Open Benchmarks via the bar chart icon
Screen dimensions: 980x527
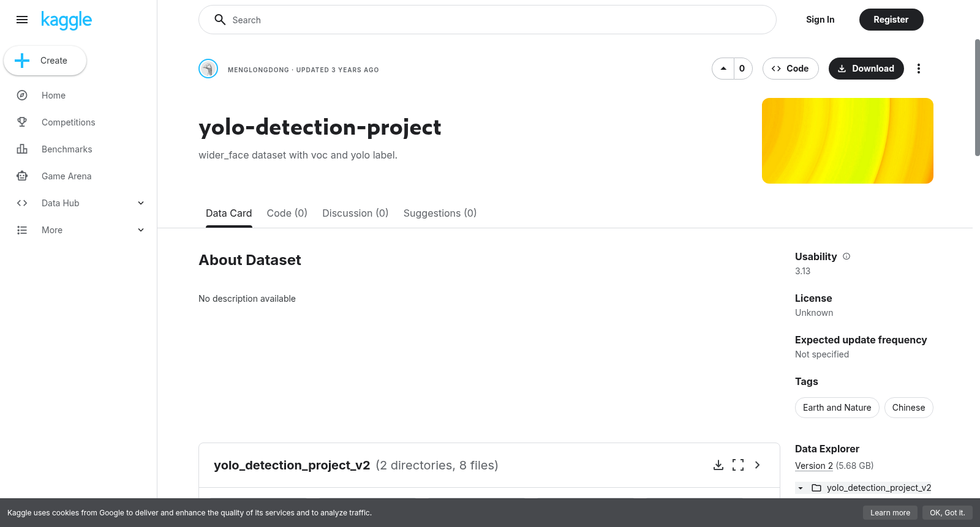point(22,149)
